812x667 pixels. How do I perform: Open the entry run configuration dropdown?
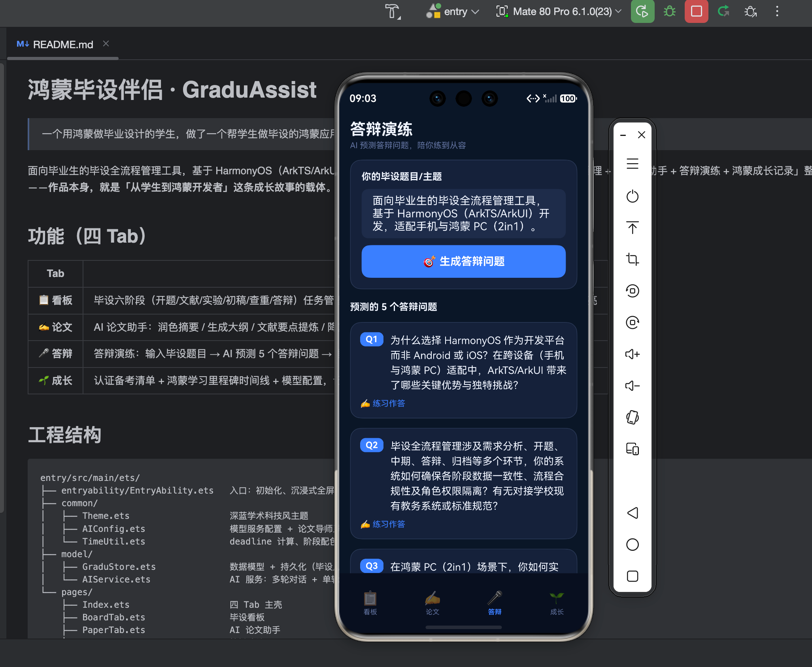pyautogui.click(x=453, y=11)
